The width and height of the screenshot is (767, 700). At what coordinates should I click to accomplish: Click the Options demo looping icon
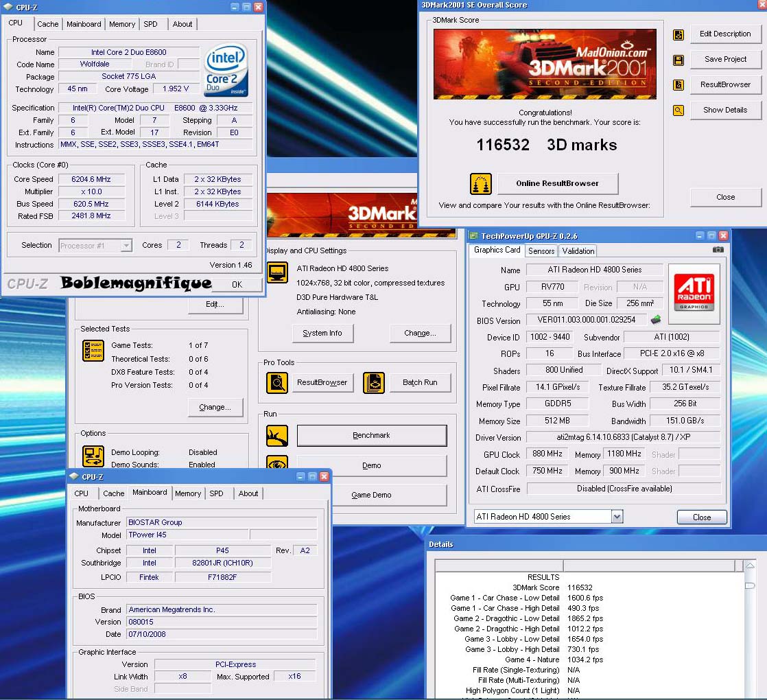(x=93, y=456)
